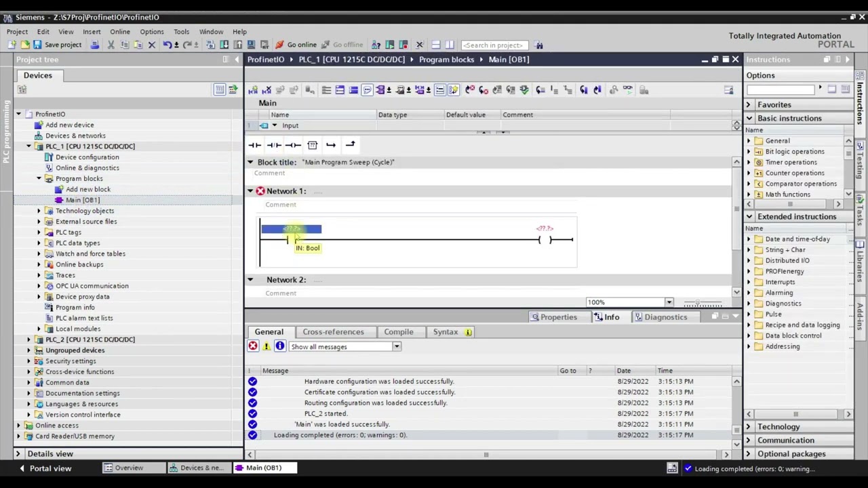Switch to the Compile tab
The image size is (868, 488).
[398, 332]
